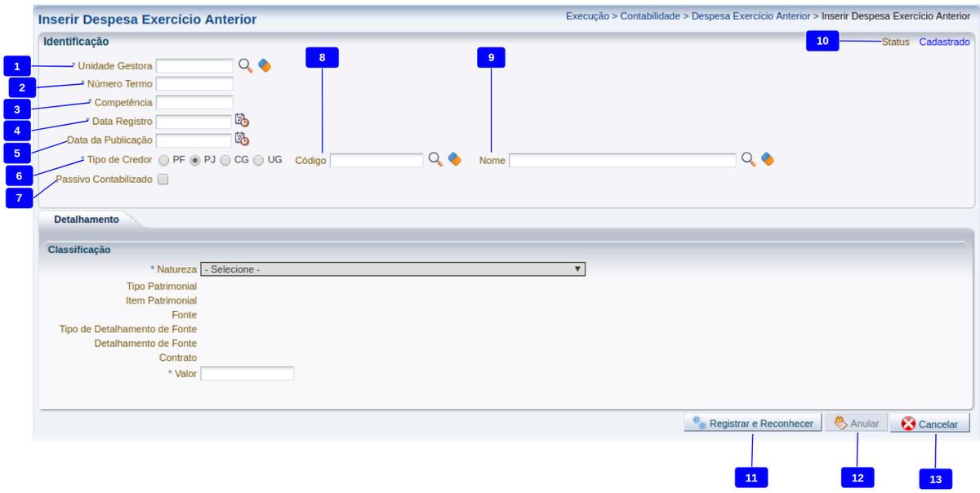This screenshot has height=493, width=980.
Task: Open the Contabilidade breadcrumb link
Action: pos(650,16)
